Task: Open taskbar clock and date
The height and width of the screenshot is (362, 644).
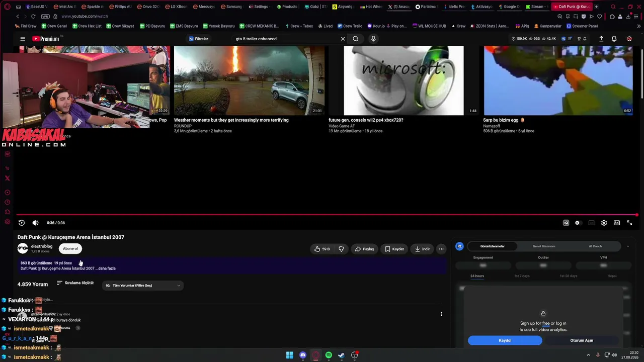Action: [630, 355]
